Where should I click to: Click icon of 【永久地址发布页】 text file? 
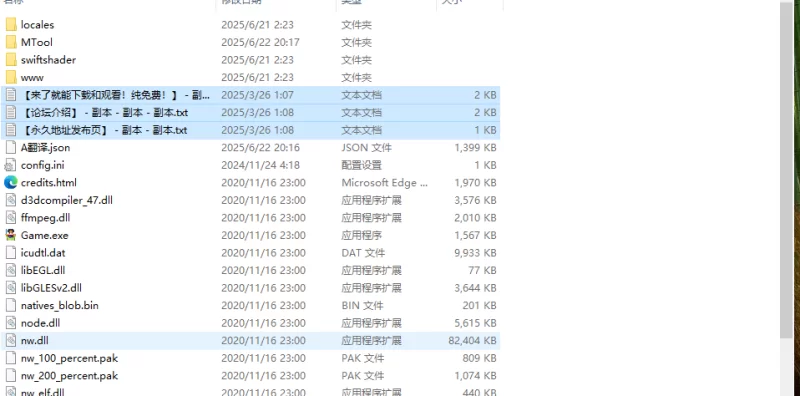coord(11,130)
